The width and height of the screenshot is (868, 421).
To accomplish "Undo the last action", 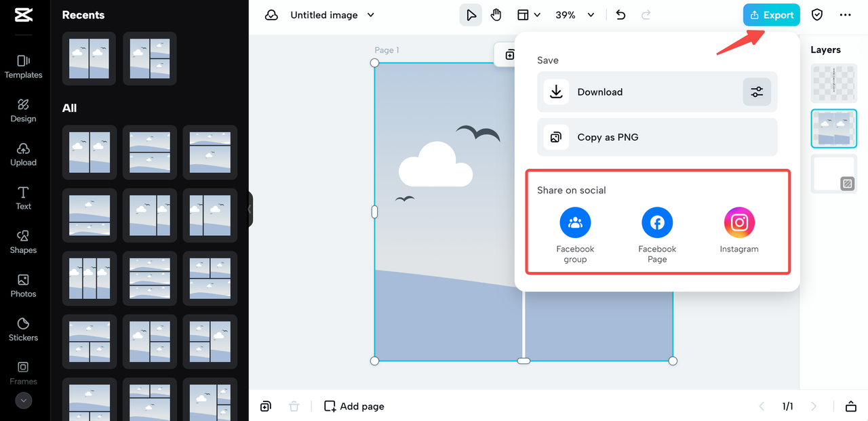I will coord(620,15).
